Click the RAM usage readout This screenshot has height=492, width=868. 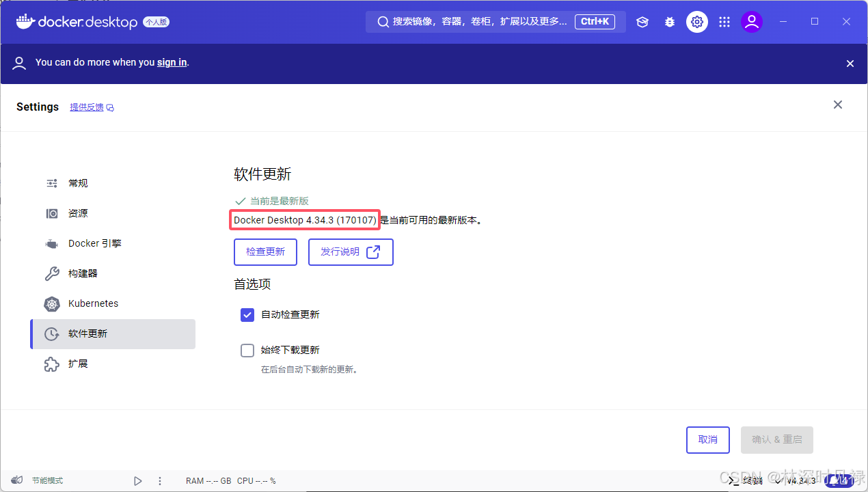click(208, 481)
